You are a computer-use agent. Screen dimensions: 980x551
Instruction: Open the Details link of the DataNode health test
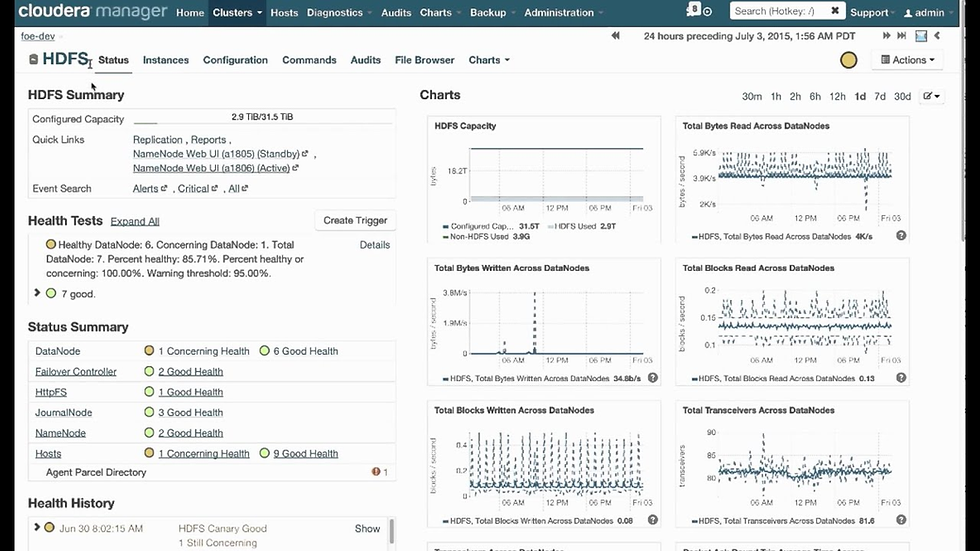click(x=374, y=245)
